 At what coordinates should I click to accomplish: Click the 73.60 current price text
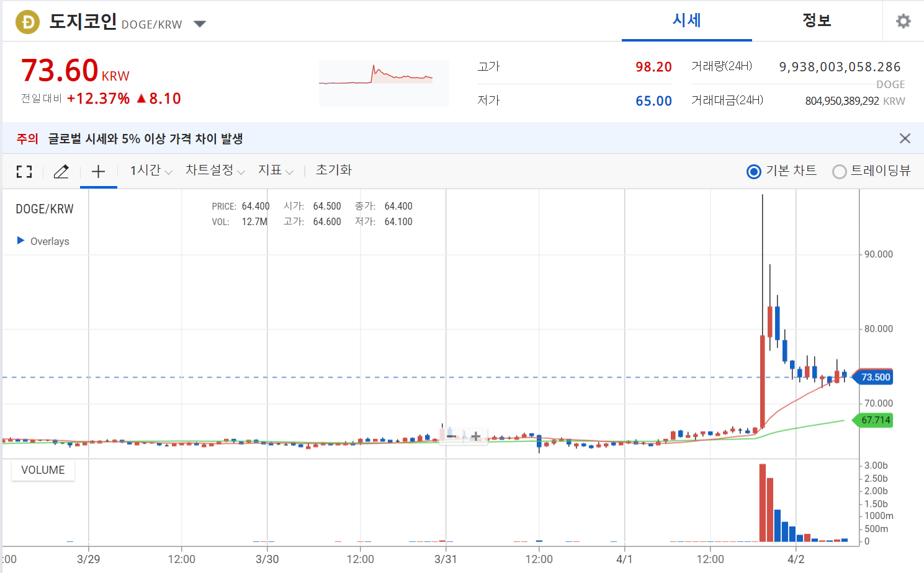coord(60,70)
